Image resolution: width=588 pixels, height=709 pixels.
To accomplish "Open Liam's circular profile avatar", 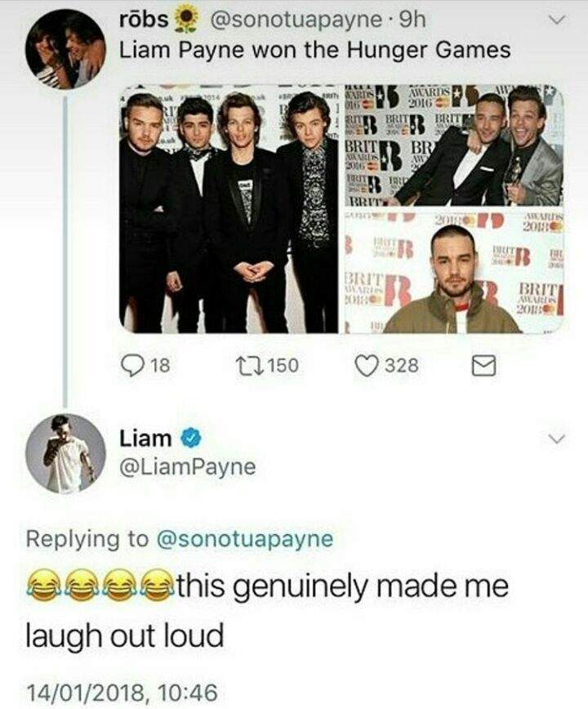I will (65, 453).
